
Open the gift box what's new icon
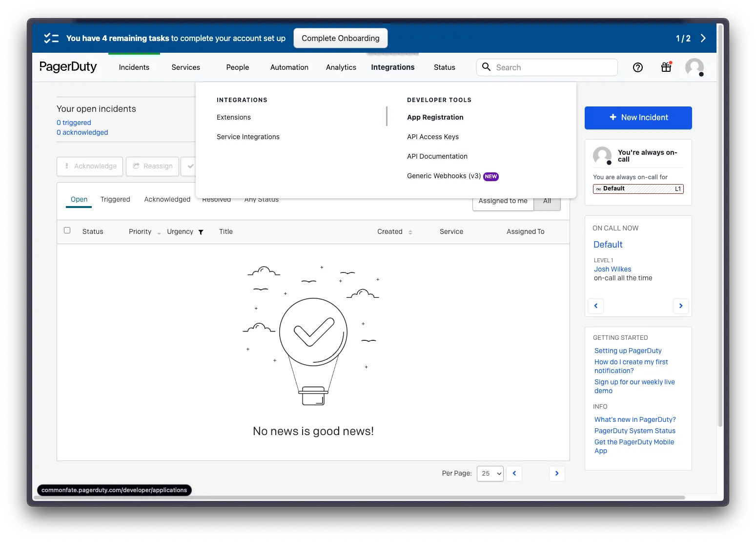666,67
